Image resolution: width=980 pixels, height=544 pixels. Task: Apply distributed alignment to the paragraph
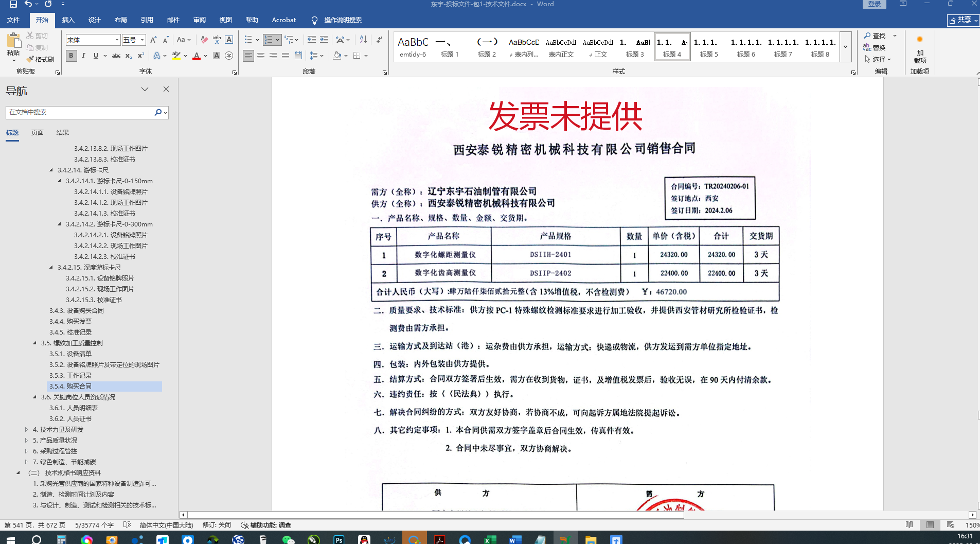[298, 56]
